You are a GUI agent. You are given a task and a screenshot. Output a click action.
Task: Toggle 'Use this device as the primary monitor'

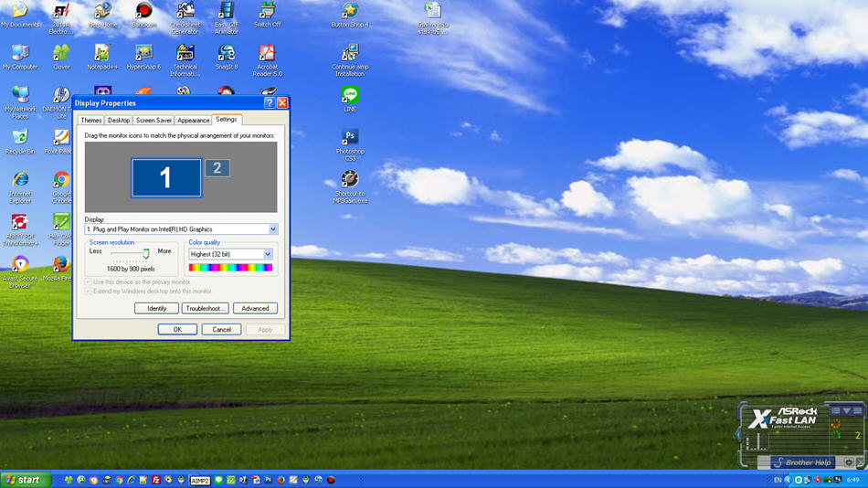(138, 282)
